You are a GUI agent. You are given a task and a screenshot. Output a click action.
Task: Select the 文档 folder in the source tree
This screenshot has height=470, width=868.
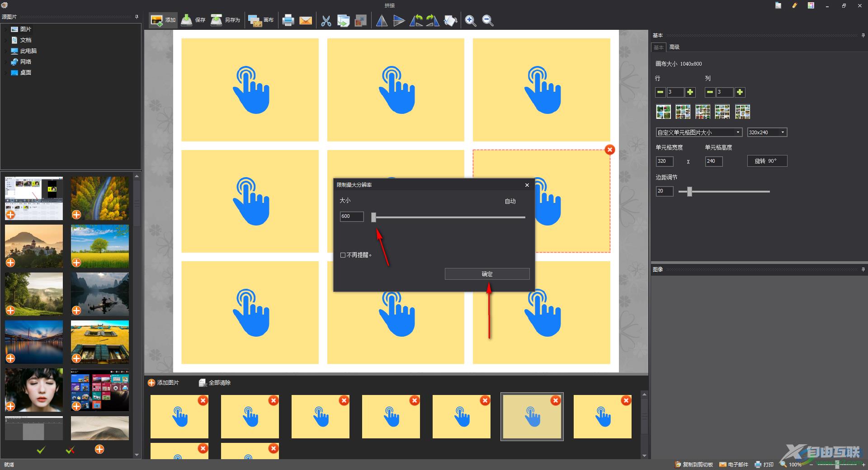(21, 40)
